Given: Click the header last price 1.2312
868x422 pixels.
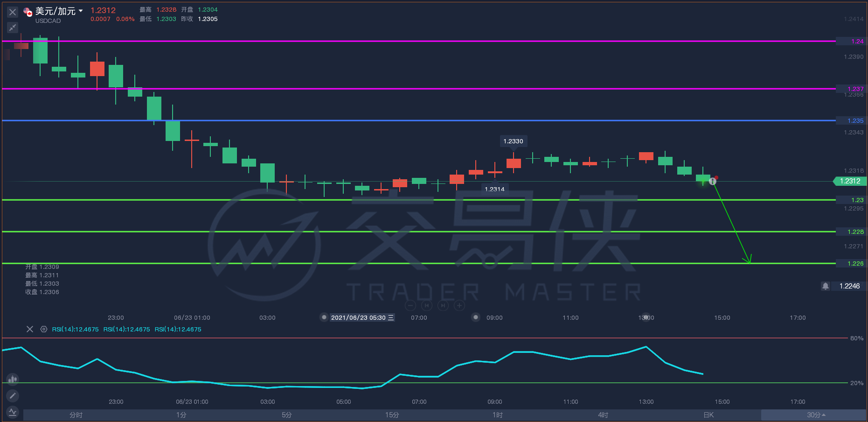Looking at the screenshot, I should click(x=103, y=10).
